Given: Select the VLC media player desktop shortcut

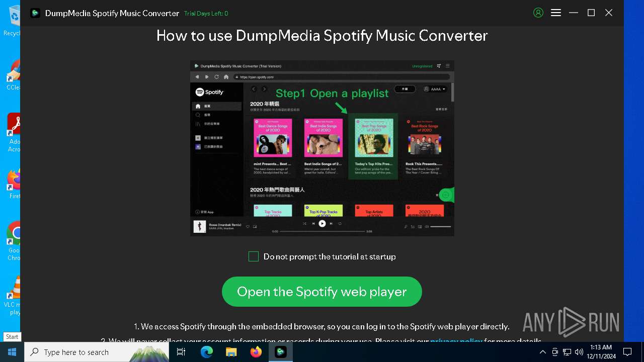Looking at the screenshot, I should coord(13,296).
